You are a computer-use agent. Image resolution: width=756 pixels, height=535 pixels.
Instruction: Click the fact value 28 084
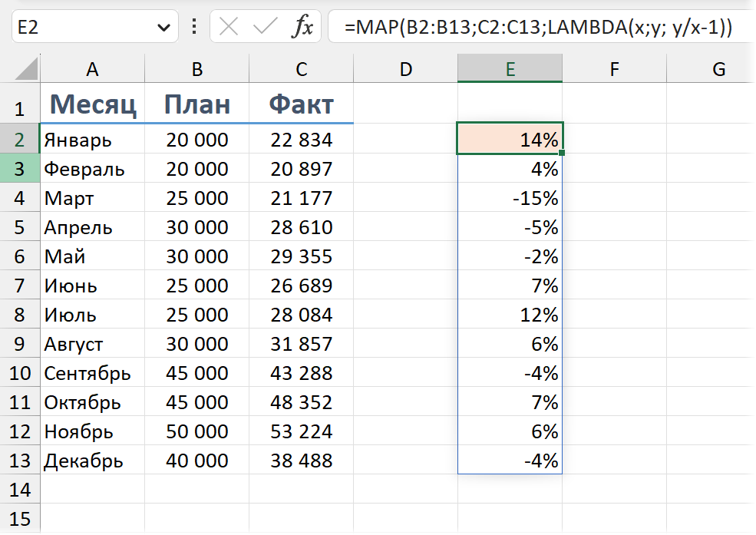[x=302, y=315]
